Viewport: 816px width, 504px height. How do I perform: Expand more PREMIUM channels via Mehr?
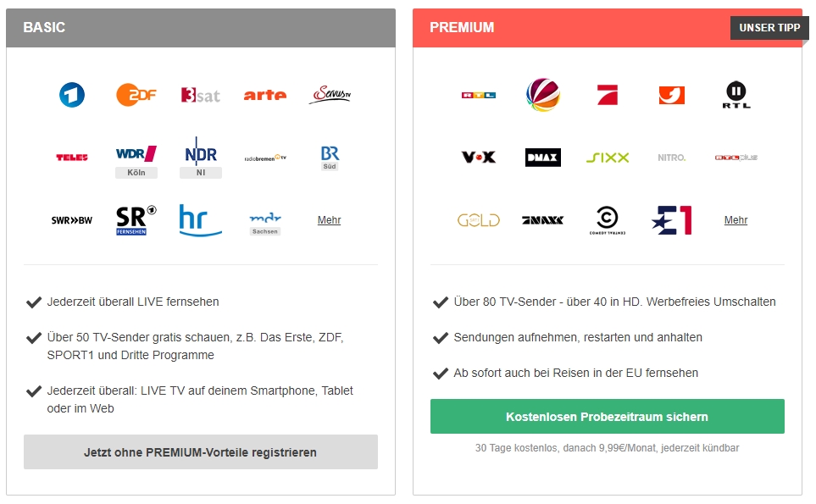click(736, 220)
